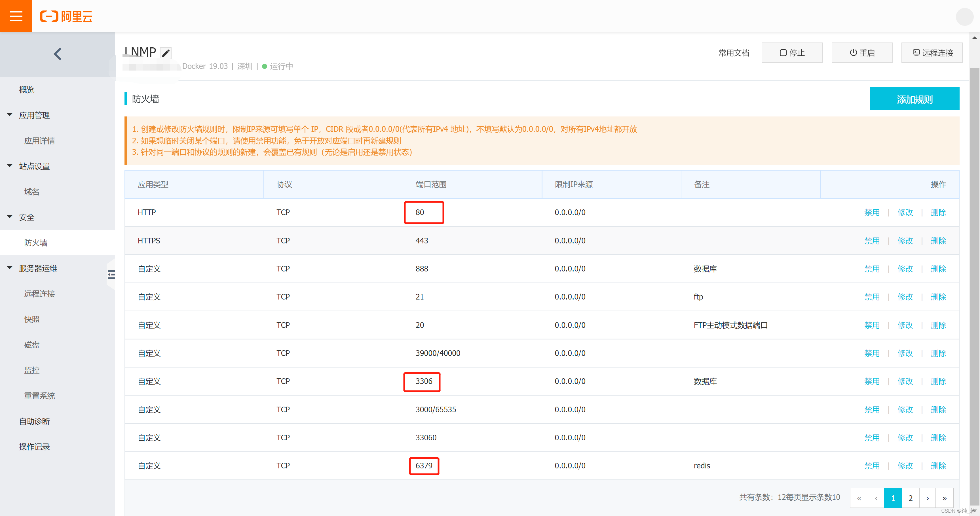Modify the port 888 rule
Viewport: 980px width, 516px height.
pyautogui.click(x=905, y=268)
